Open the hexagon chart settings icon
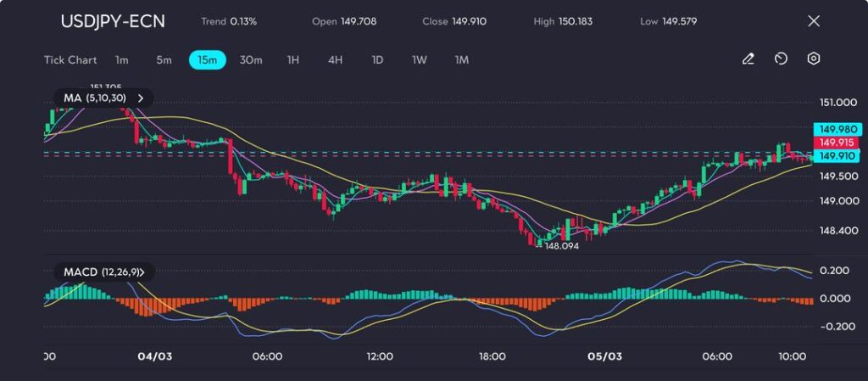Image resolution: width=868 pixels, height=381 pixels. coord(814,59)
